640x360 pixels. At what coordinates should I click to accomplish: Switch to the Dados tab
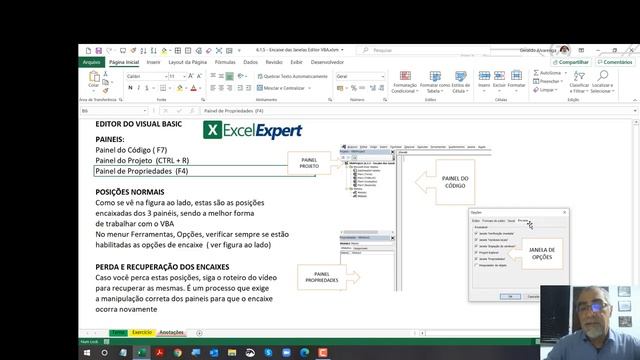click(250, 62)
